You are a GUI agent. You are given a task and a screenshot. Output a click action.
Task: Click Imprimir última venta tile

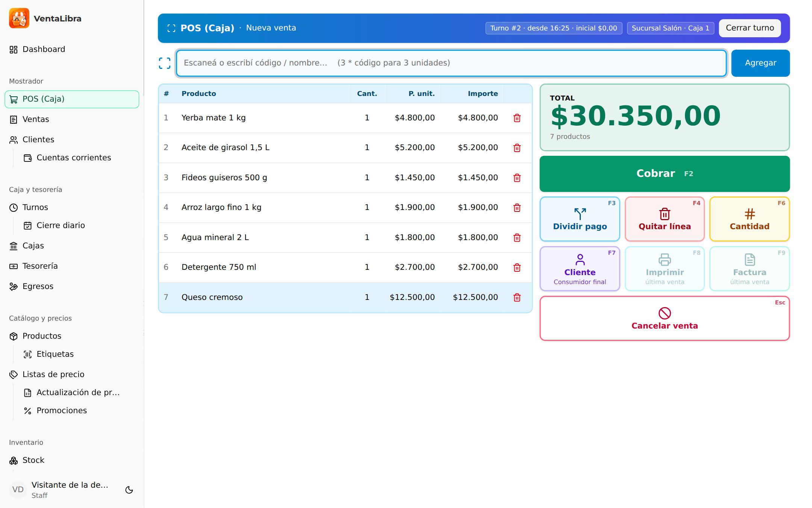(x=665, y=269)
